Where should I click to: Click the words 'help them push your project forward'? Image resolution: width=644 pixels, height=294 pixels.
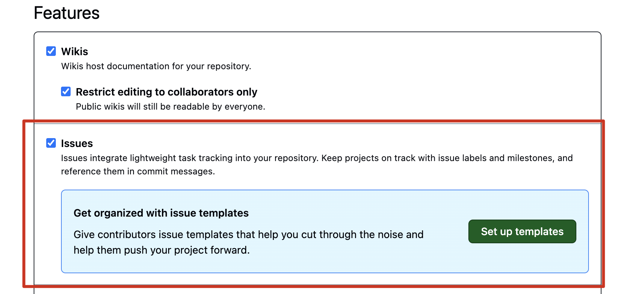(161, 250)
